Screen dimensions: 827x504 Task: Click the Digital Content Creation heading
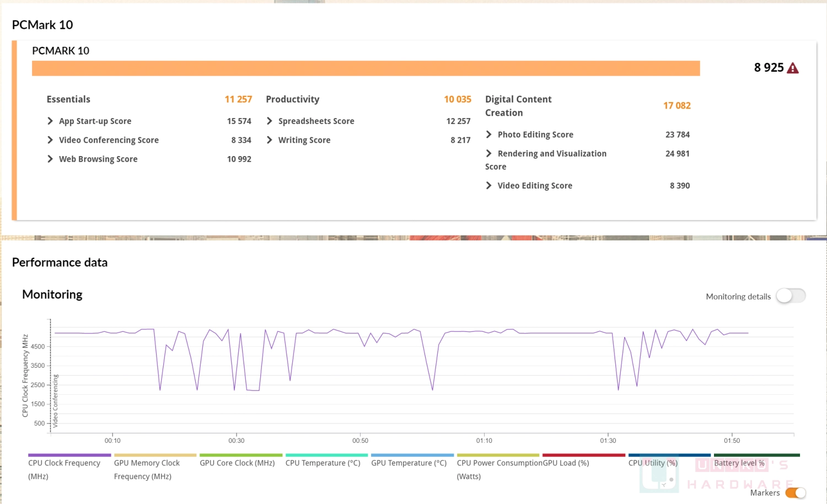(x=518, y=106)
